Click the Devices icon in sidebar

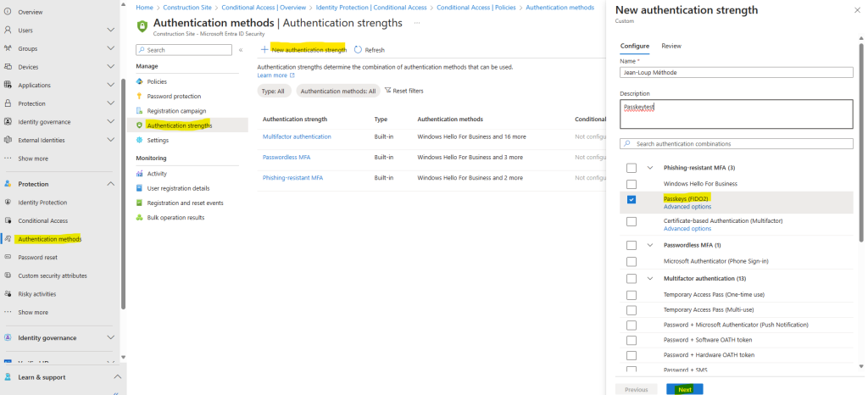pyautogui.click(x=8, y=66)
